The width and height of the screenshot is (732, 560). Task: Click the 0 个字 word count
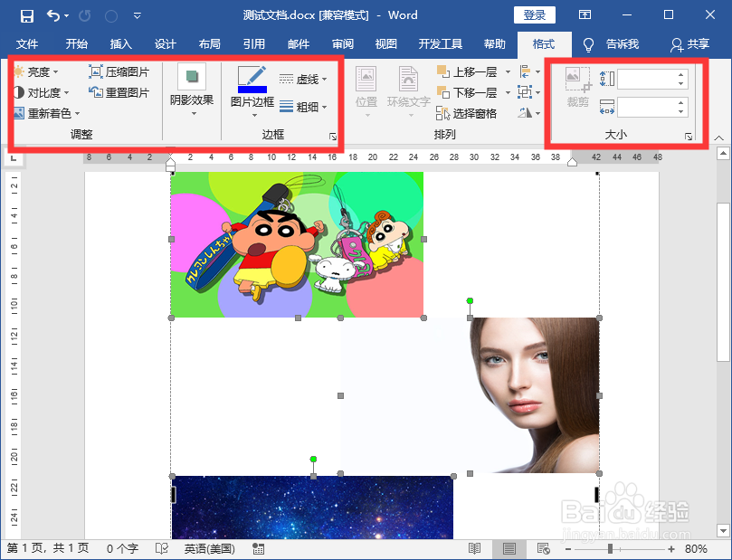122,549
